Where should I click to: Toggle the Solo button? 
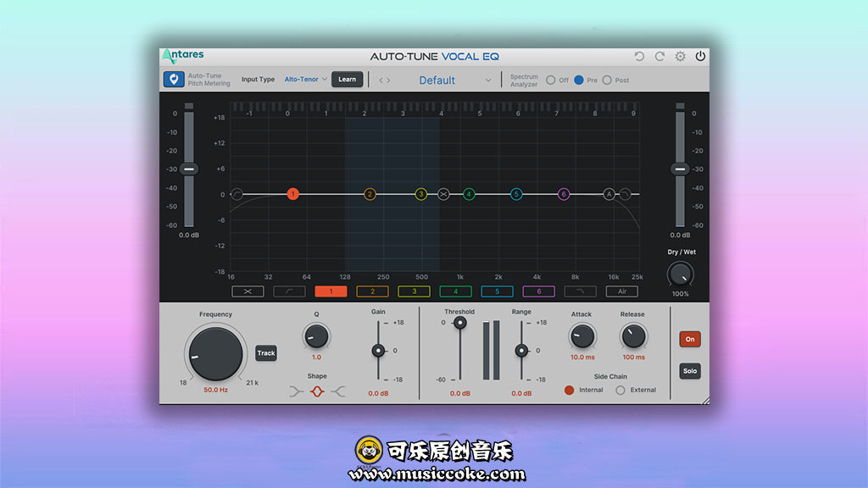click(690, 371)
